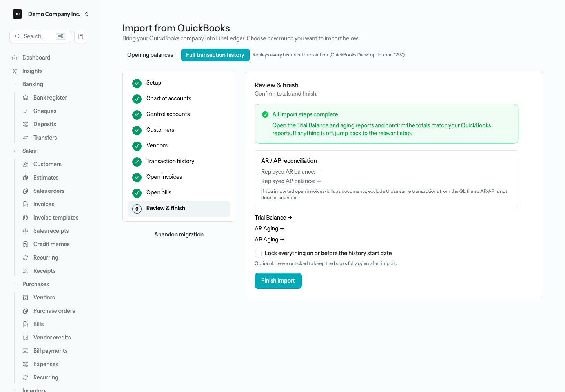Viewport: 565px width, 392px height.
Task: Click the Cheques checkmark icon
Action: (x=26, y=111)
